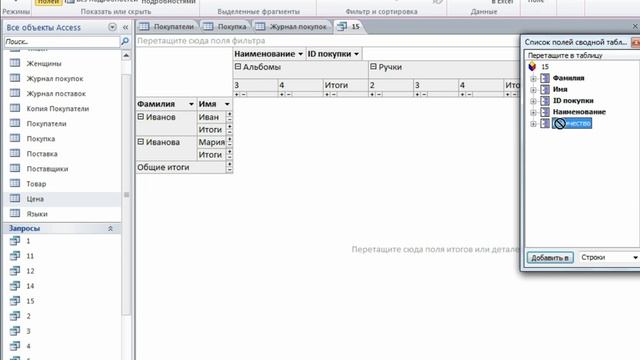Click the Покупатели table icon in the navigation pane
The image size is (640, 360).
coord(15,124)
